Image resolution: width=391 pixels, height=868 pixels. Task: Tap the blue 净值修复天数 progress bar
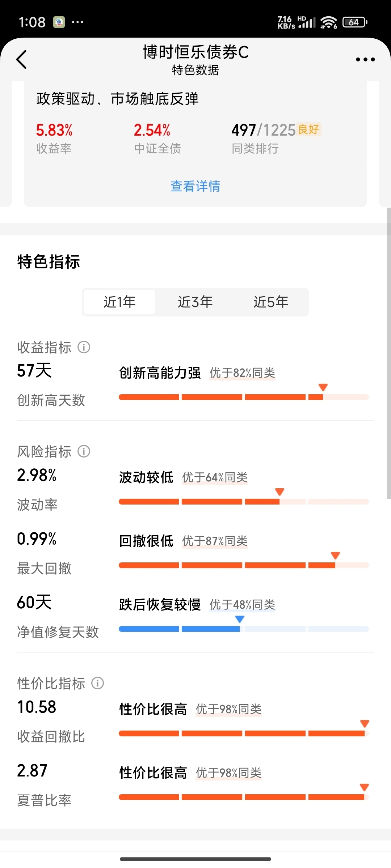(244, 629)
